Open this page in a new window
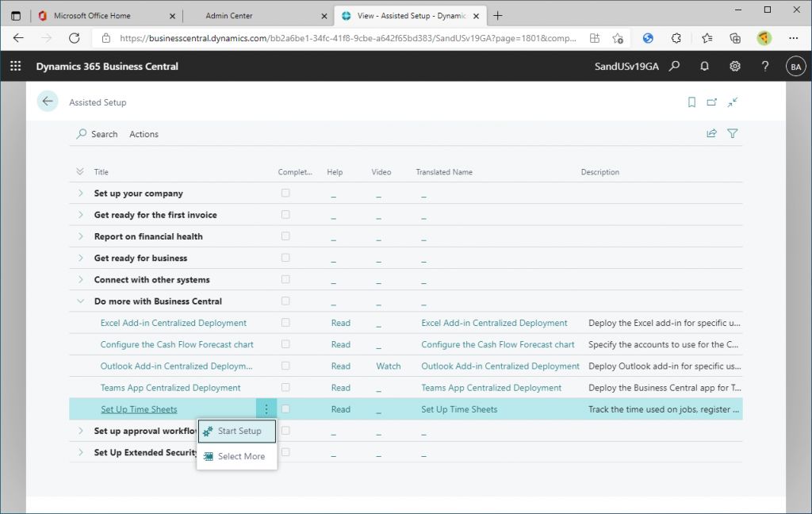812x514 pixels. pyautogui.click(x=712, y=102)
